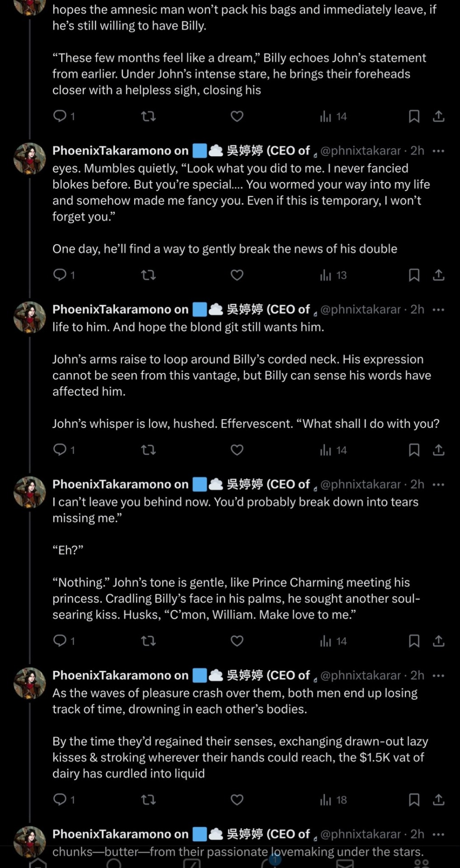The height and width of the screenshot is (868, 460).
Task: Open PhoenixTakaramono name on "Mumbles quietly" tweet
Action: pyautogui.click(x=120, y=151)
